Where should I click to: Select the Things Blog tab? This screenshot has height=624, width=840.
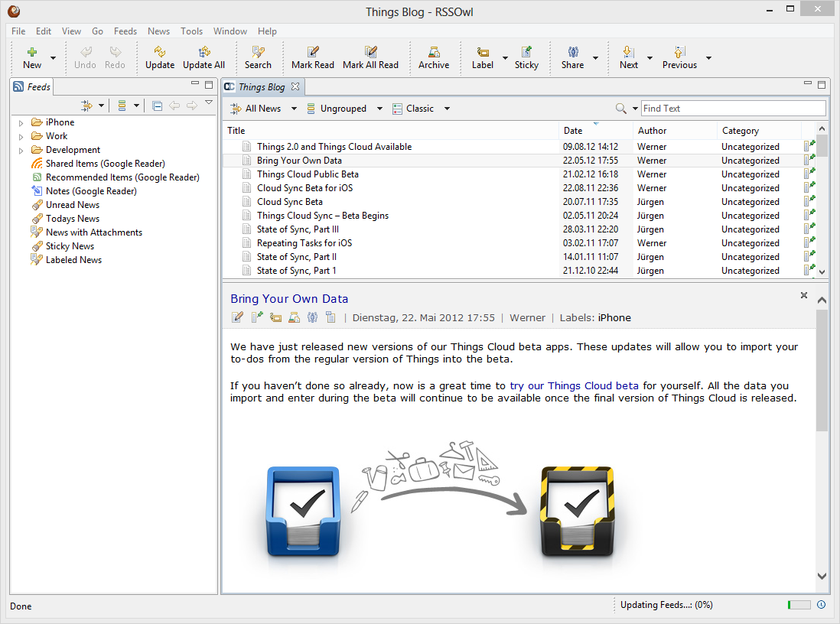pyautogui.click(x=262, y=86)
